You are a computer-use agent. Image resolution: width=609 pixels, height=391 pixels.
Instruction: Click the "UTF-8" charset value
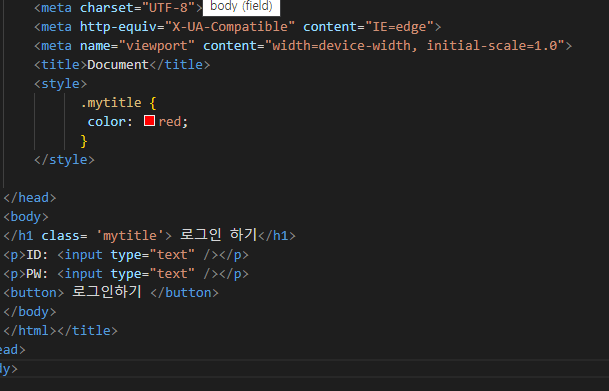click(169, 7)
